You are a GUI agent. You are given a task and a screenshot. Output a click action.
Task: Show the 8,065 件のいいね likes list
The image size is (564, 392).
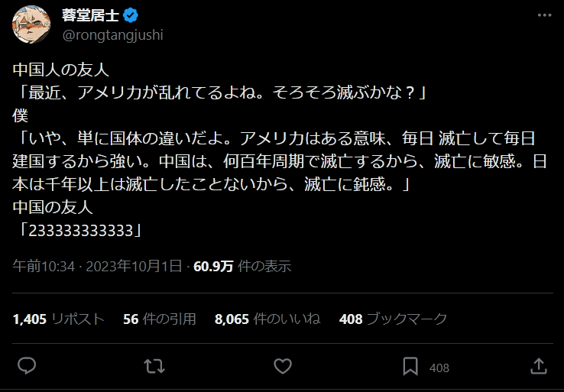click(x=267, y=319)
